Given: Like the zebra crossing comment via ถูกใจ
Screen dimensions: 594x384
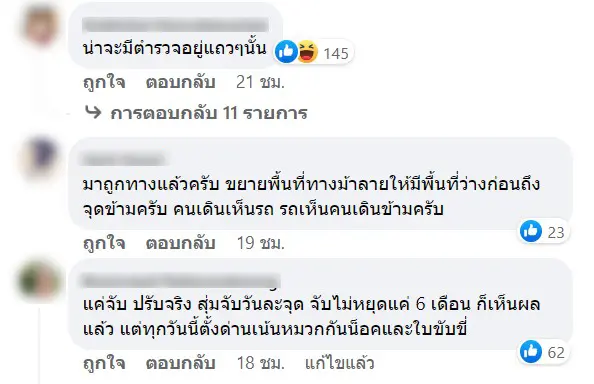Looking at the screenshot, I should coord(104,243).
